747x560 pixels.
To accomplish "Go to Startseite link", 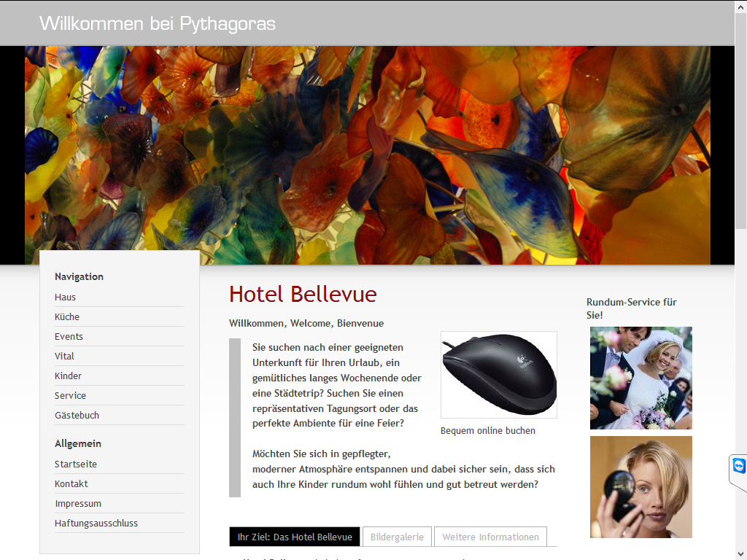I will pos(75,464).
